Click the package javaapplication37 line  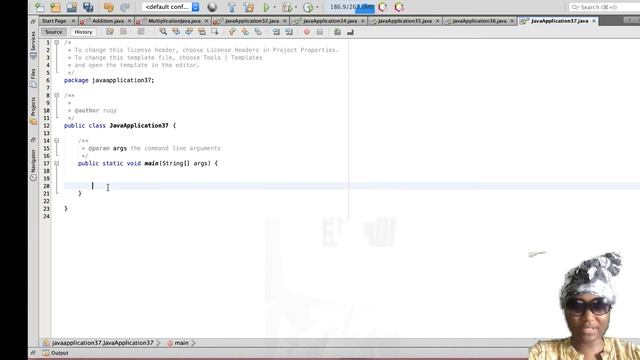tap(109, 80)
